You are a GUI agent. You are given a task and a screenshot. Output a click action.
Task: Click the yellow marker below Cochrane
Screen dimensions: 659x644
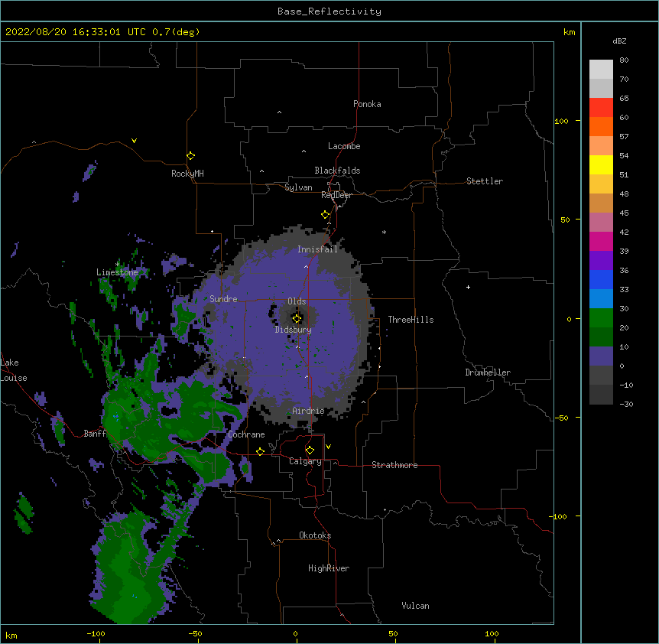pyautogui.click(x=260, y=451)
